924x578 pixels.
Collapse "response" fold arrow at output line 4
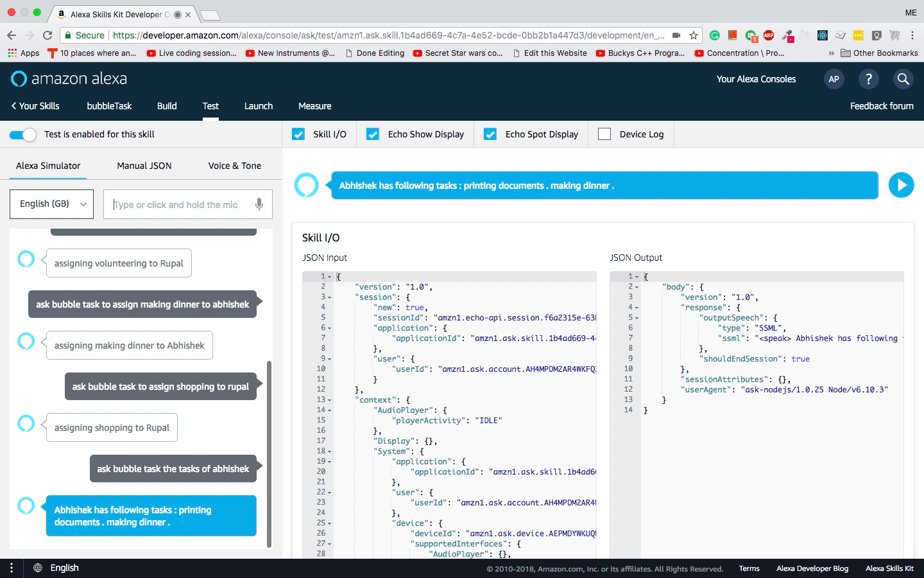point(637,308)
